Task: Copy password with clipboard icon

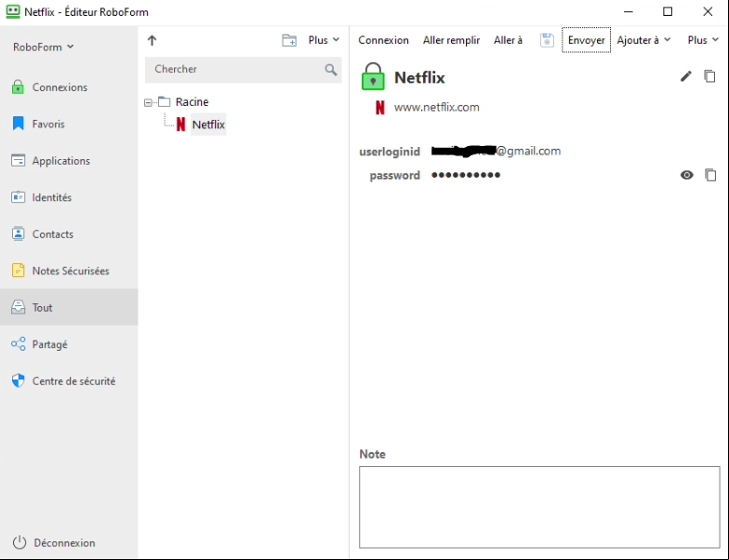Action: pos(710,175)
